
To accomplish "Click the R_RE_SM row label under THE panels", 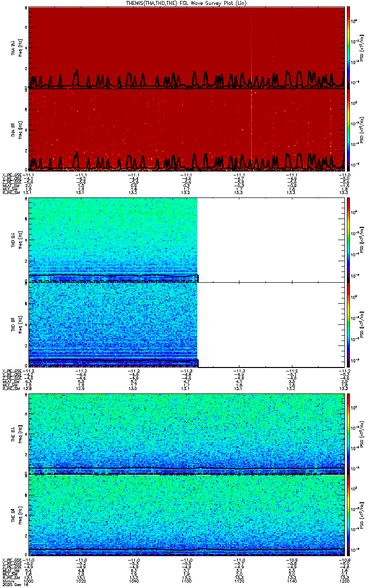I will click(x=11, y=577).
